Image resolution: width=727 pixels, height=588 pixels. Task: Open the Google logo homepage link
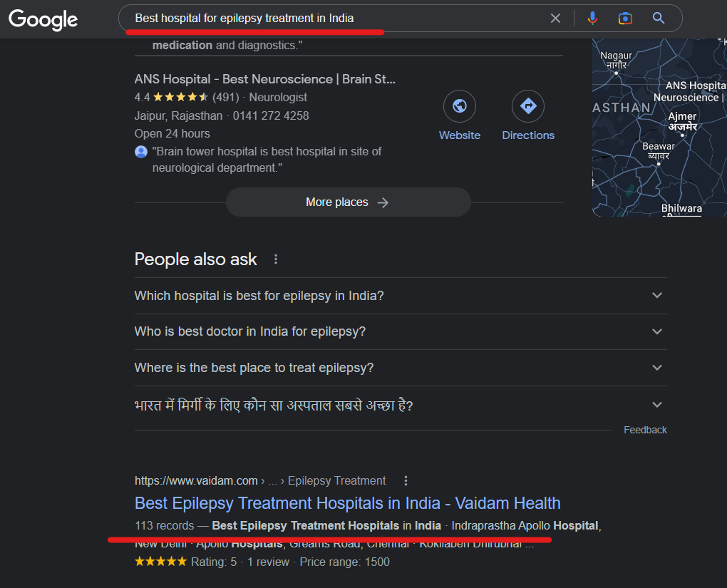coord(43,19)
